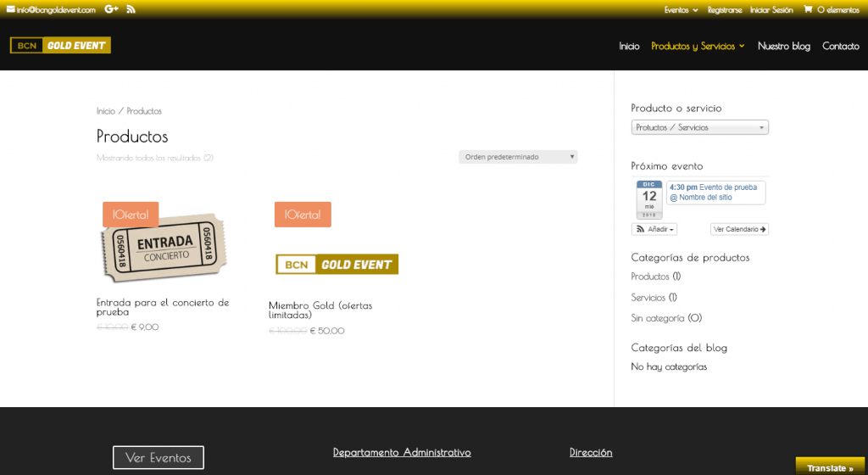The width and height of the screenshot is (868, 475).
Task: Go to Nuestro blog menu item
Action: click(x=783, y=46)
